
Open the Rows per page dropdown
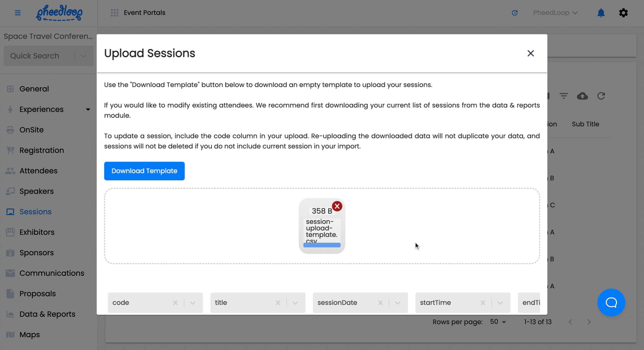click(498, 322)
